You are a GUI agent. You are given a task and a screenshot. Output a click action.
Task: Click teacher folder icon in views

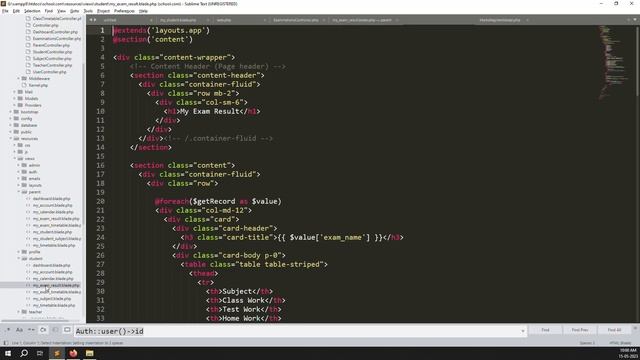(x=24, y=312)
